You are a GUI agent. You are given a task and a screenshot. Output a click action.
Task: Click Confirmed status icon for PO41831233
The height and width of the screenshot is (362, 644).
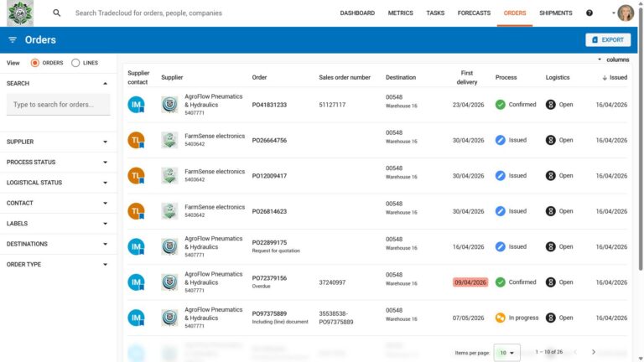point(501,105)
